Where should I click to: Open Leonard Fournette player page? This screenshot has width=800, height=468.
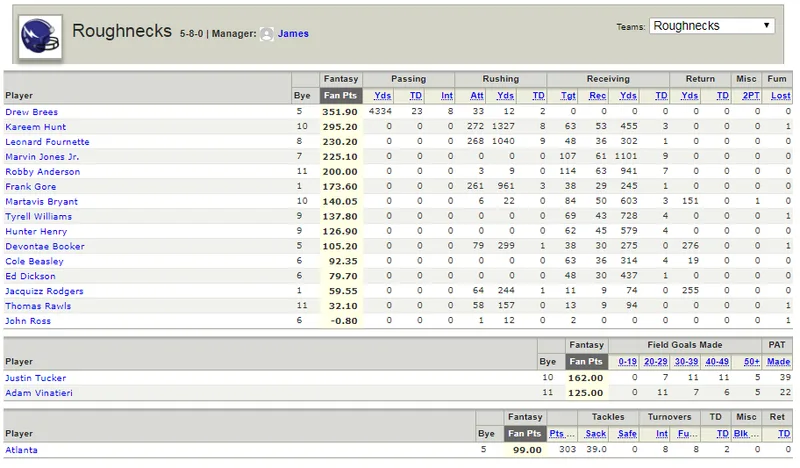[x=47, y=141]
